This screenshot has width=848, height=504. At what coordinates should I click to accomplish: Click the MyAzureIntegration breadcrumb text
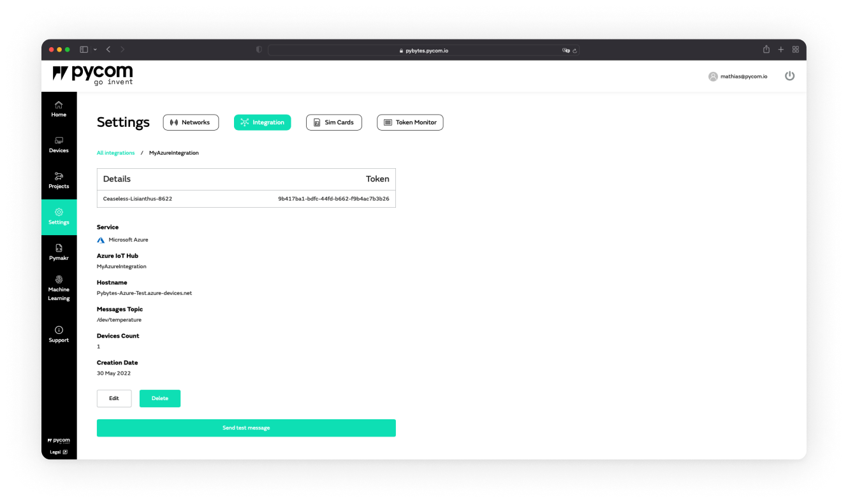174,153
